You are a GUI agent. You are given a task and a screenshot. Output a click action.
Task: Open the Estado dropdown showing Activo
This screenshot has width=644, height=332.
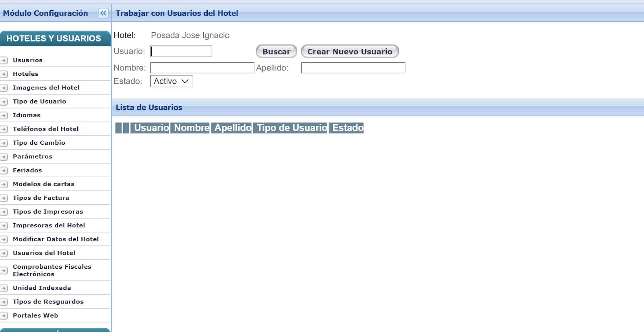171,81
